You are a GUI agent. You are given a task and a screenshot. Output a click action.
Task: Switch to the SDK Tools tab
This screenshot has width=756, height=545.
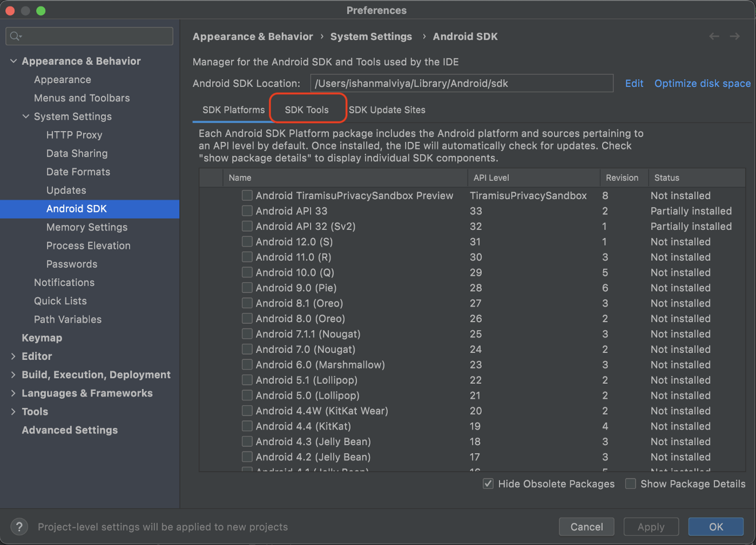[x=307, y=110]
